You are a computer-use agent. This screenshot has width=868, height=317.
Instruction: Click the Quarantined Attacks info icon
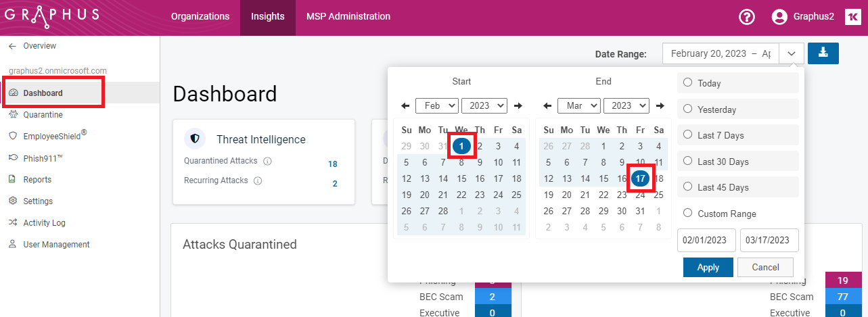267,162
